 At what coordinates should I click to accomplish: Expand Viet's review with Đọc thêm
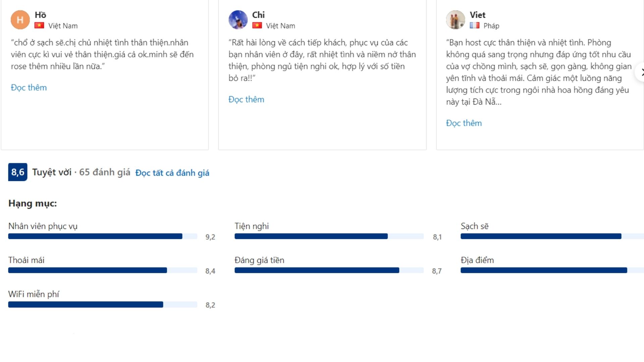[464, 123]
